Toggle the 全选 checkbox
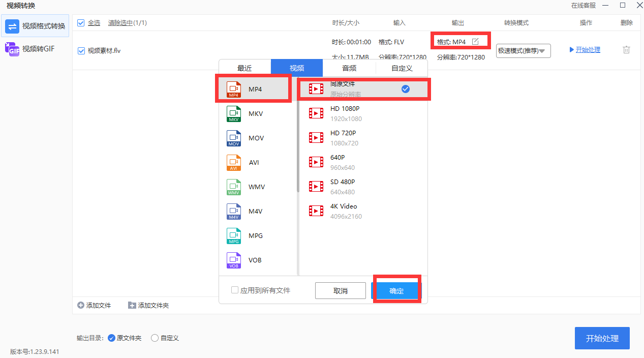The height and width of the screenshot is (358, 644). (81, 23)
